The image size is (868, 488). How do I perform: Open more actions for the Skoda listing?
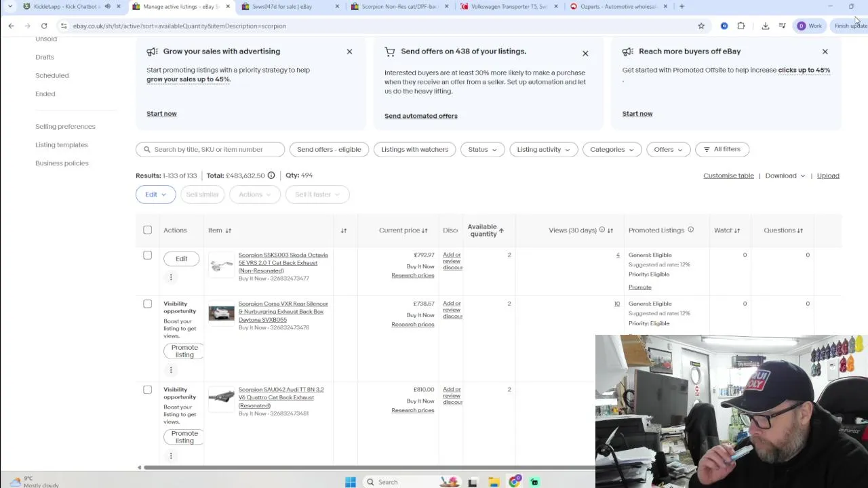171,277
